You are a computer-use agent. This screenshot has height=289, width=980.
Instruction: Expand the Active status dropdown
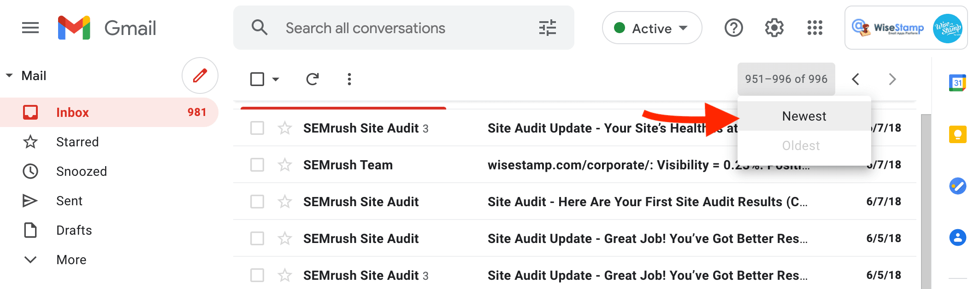(x=652, y=28)
